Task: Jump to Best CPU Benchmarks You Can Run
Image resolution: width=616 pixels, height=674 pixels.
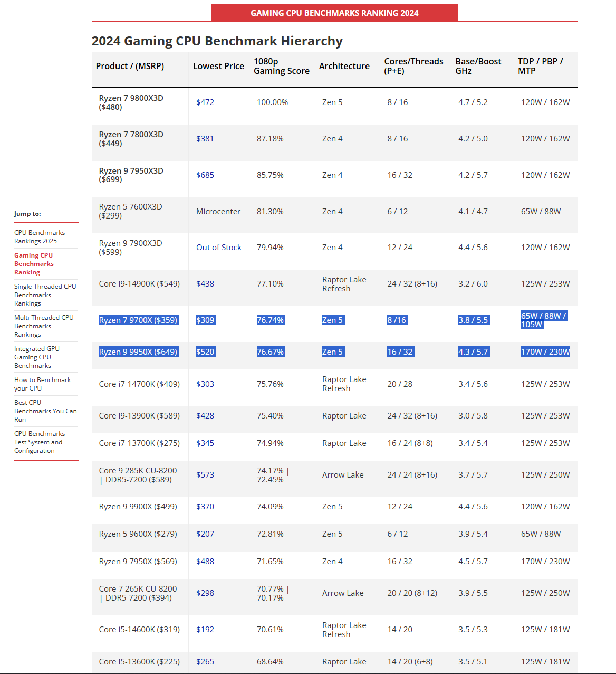Action: tap(45, 411)
